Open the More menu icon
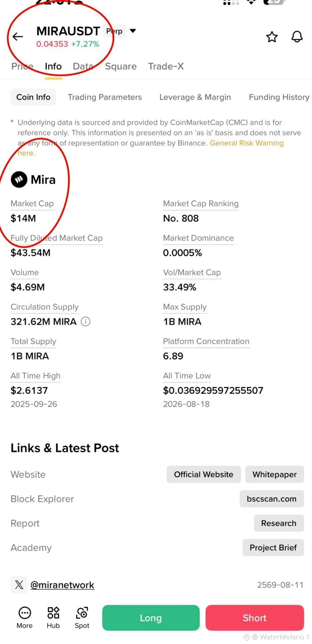 [x=24, y=613]
